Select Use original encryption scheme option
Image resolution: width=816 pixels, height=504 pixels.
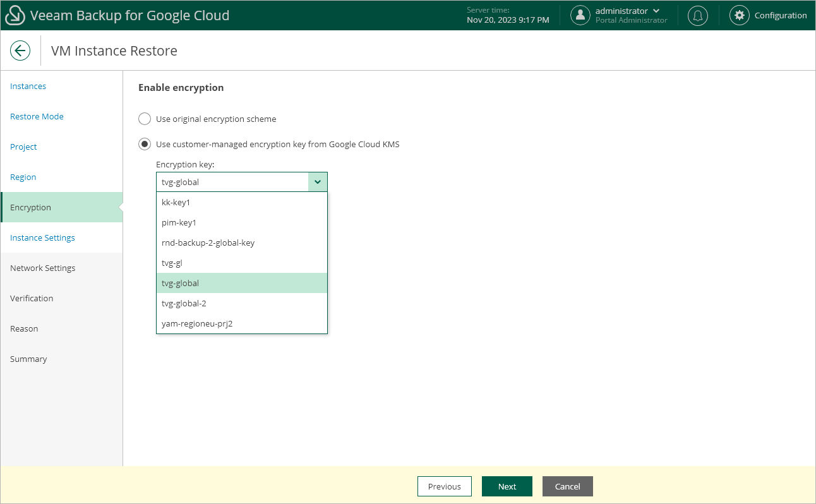click(x=145, y=119)
